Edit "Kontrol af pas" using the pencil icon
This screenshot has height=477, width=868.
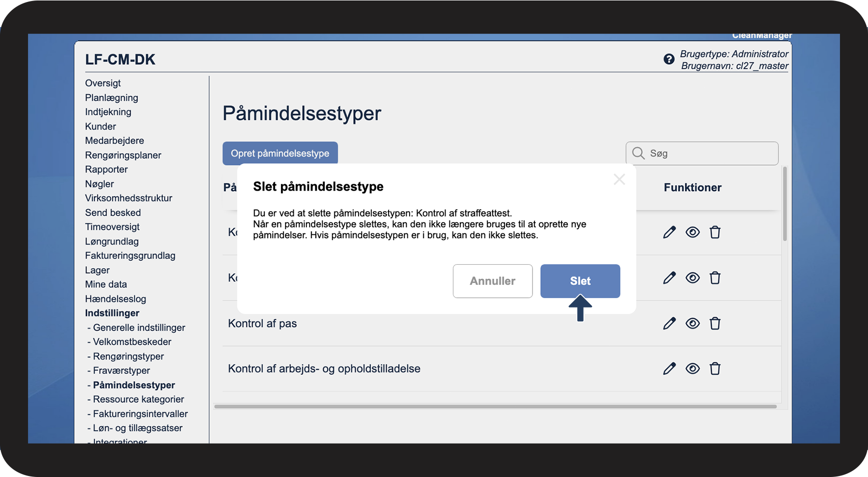coord(669,323)
